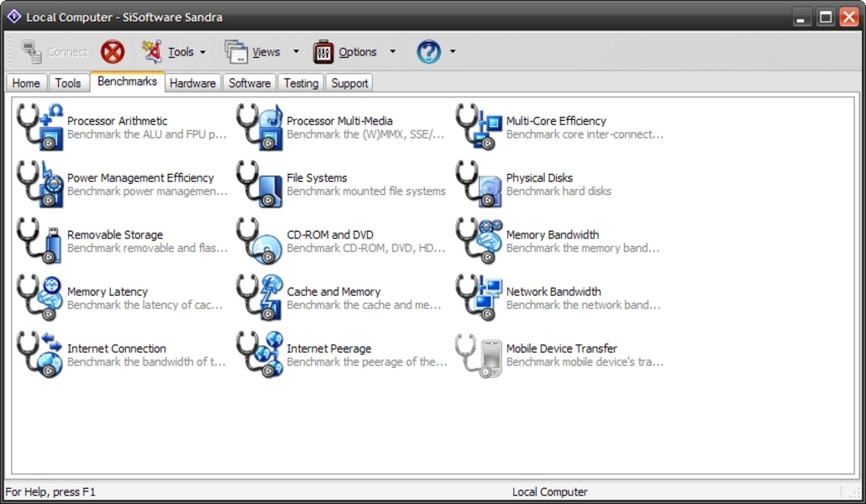866x504 pixels.
Task: Switch to the Software tab
Action: (249, 83)
